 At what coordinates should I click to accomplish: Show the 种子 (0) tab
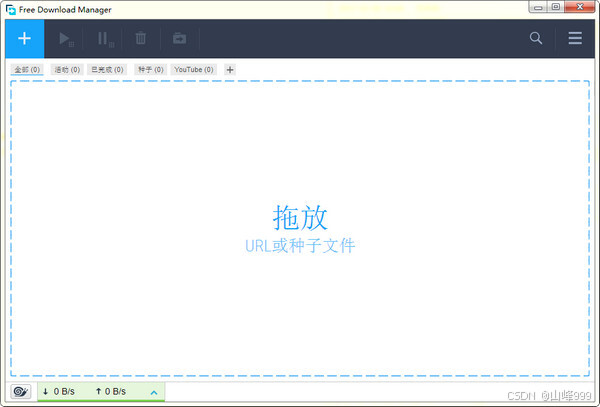pyautogui.click(x=151, y=70)
